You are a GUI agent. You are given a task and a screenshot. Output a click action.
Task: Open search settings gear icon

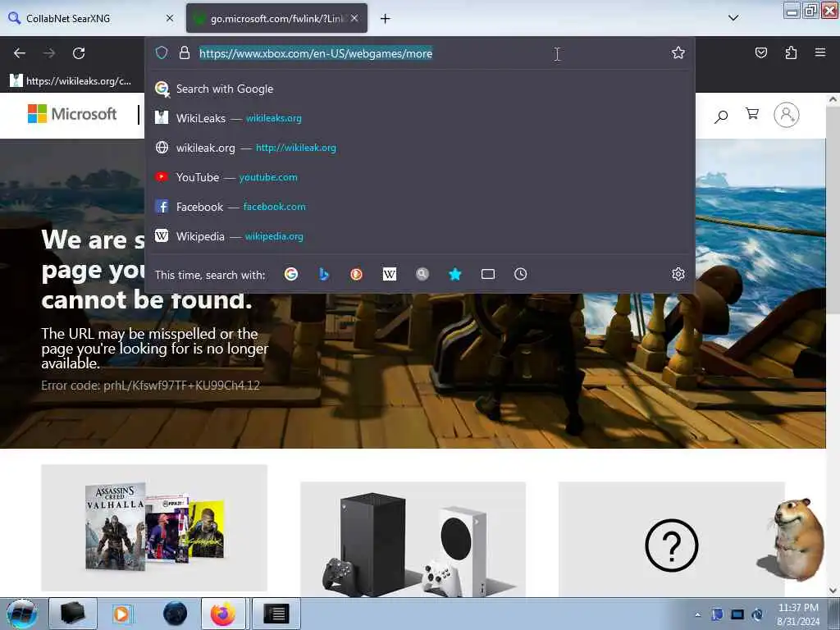click(x=678, y=274)
